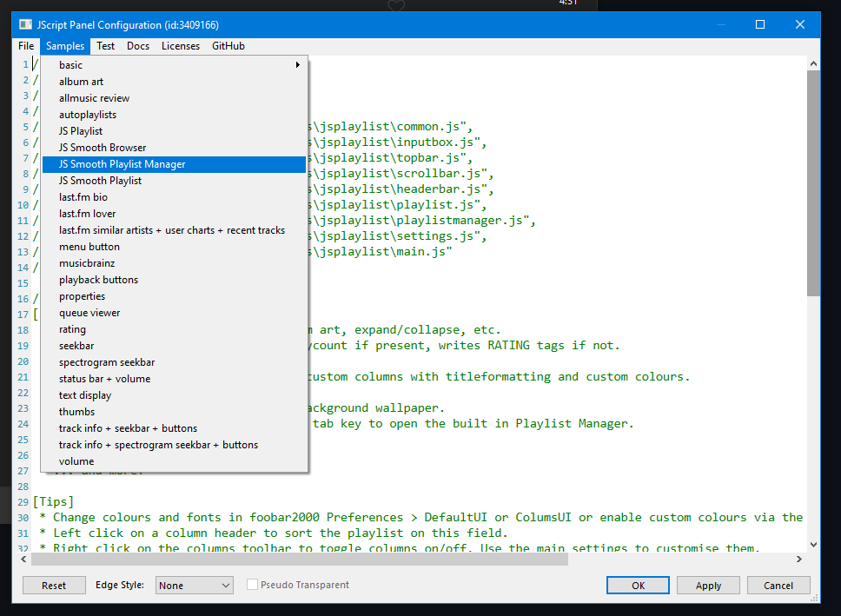Click the Reset button

point(54,585)
